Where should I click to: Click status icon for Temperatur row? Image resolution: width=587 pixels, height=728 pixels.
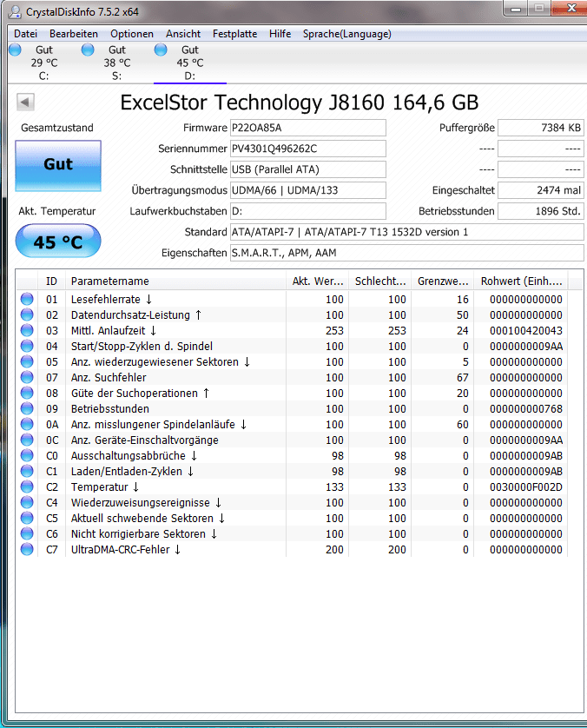coord(27,486)
